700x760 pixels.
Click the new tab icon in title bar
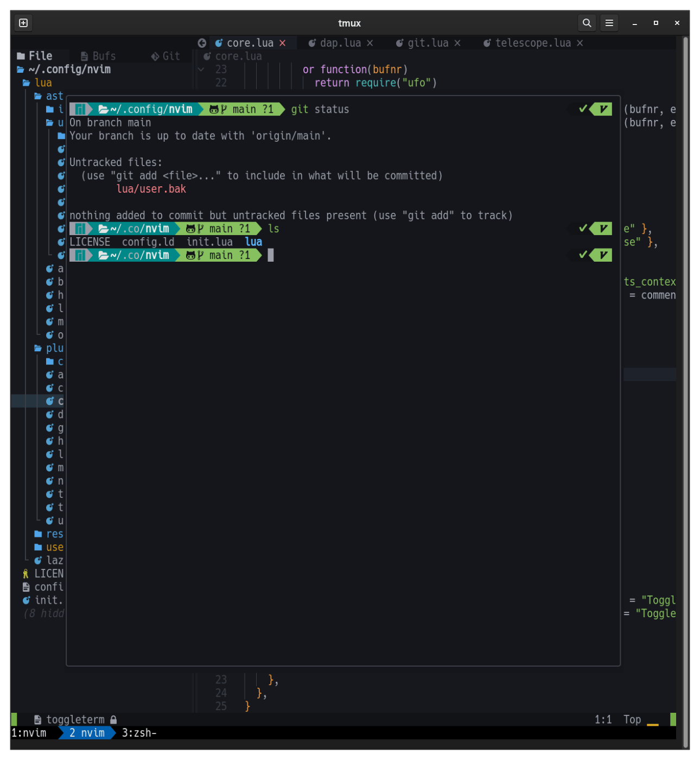coord(23,23)
